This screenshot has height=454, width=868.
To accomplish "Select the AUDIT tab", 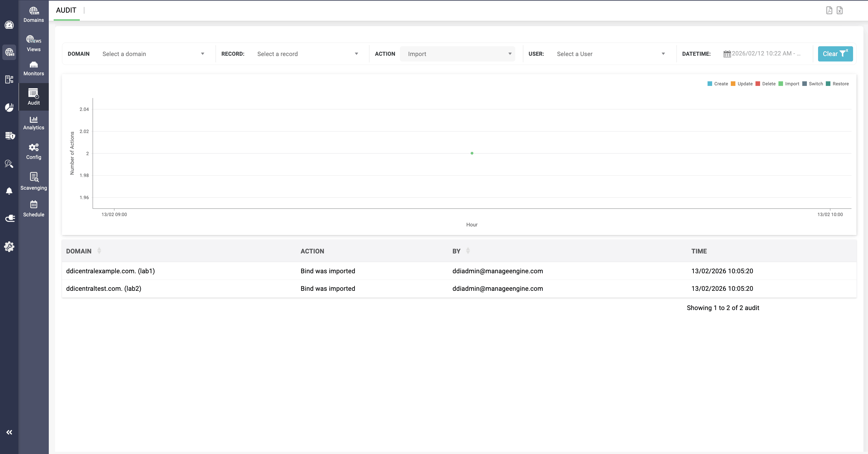I will tap(66, 10).
